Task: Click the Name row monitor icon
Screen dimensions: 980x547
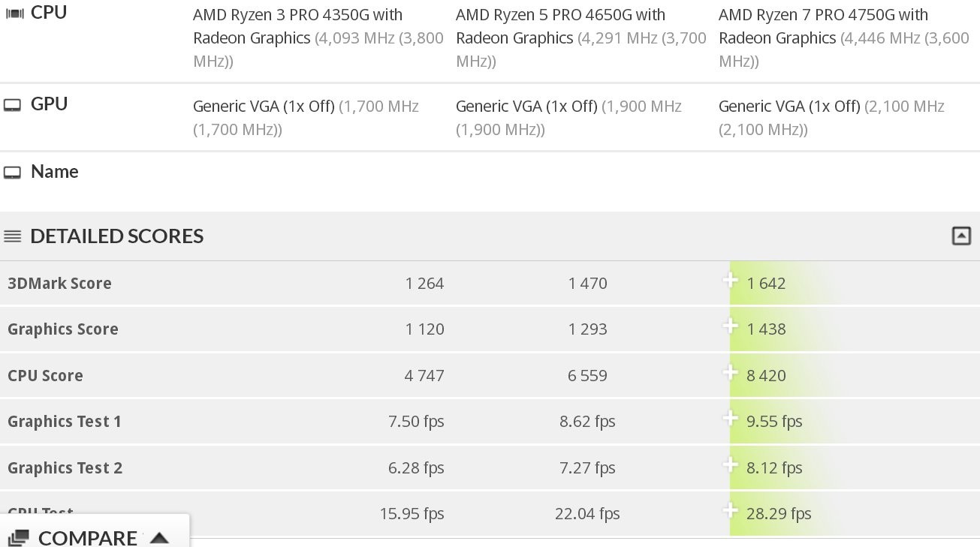Action: (x=12, y=173)
